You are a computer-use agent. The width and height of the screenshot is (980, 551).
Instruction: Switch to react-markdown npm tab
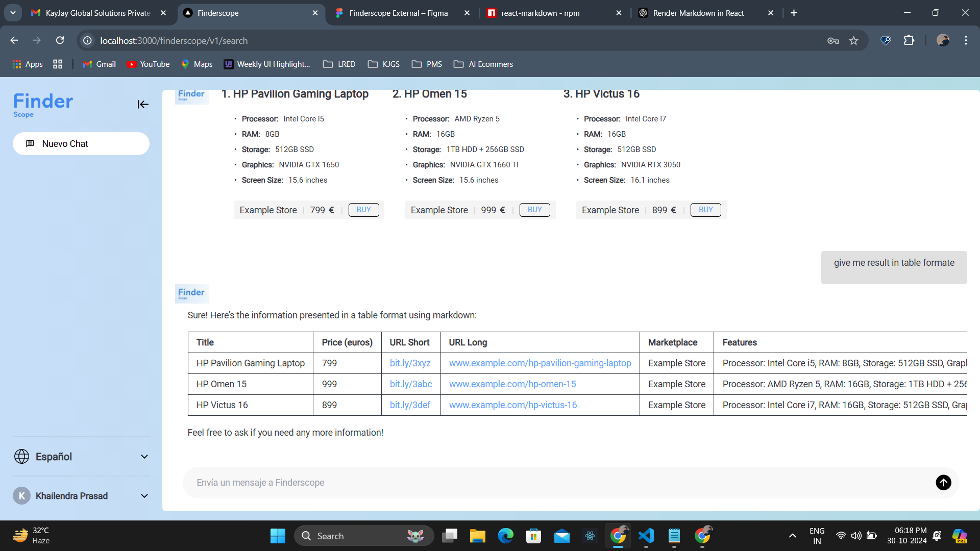pos(540,13)
